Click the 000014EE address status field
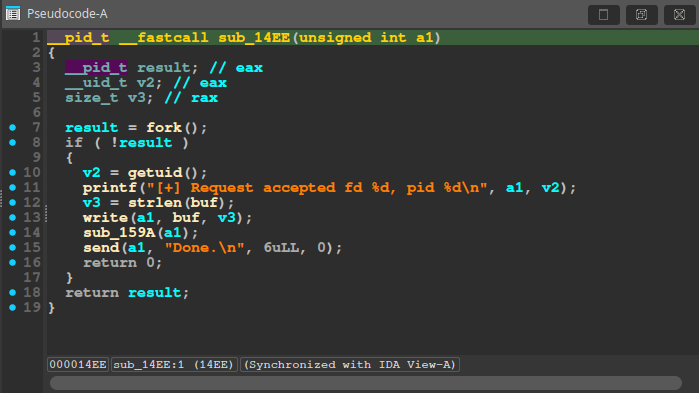Screen dimensions: 699x393 tap(78, 364)
